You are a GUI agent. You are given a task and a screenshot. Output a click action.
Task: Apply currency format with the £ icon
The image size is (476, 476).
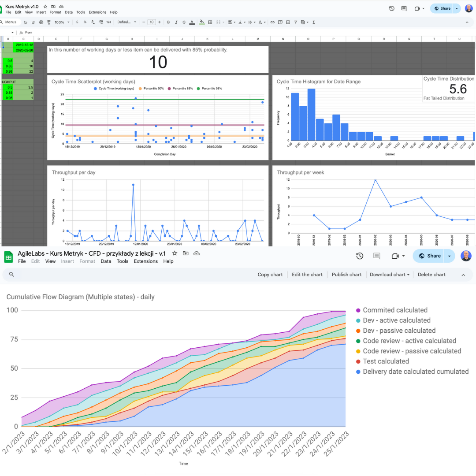pyautogui.click(x=77, y=22)
